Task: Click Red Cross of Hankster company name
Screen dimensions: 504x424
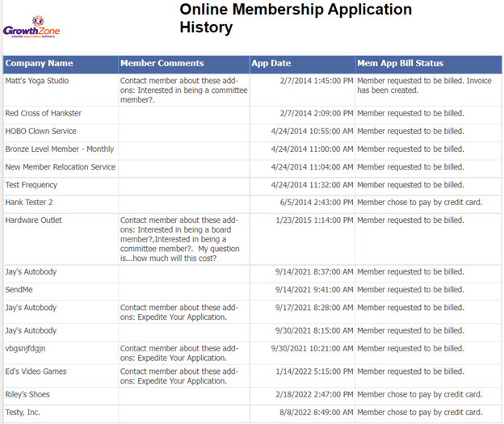Action: pos(43,113)
